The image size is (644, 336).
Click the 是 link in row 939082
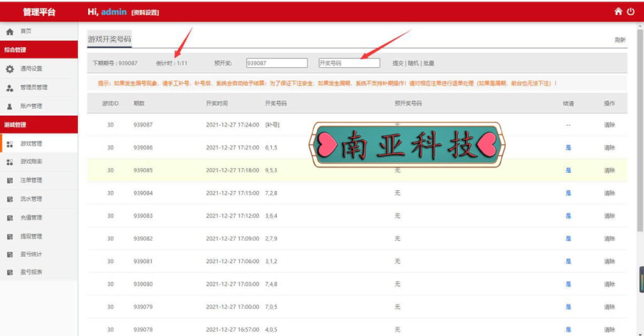(569, 239)
